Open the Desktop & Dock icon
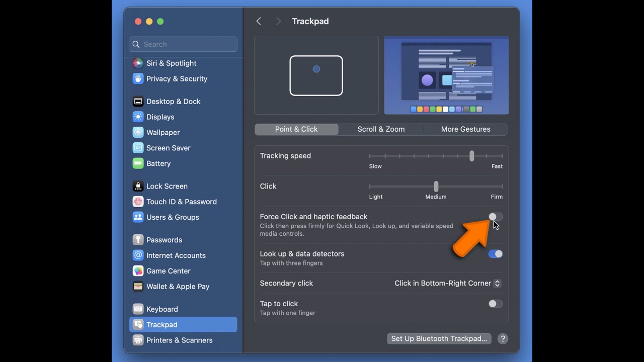 138,102
